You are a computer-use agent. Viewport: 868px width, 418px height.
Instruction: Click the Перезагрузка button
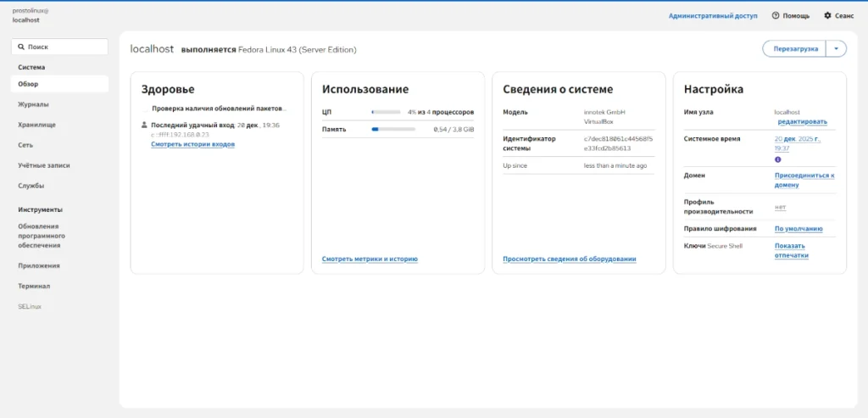coord(795,48)
